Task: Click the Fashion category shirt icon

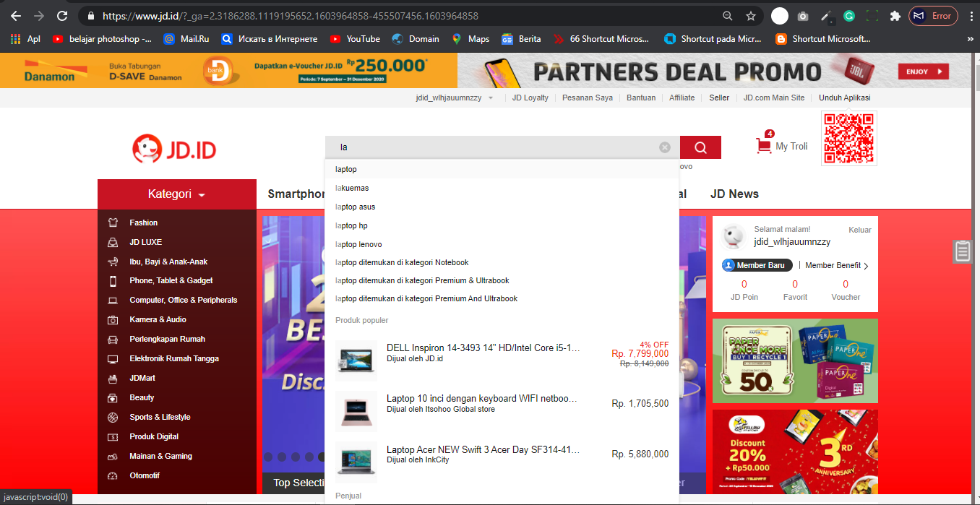Action: (x=113, y=223)
